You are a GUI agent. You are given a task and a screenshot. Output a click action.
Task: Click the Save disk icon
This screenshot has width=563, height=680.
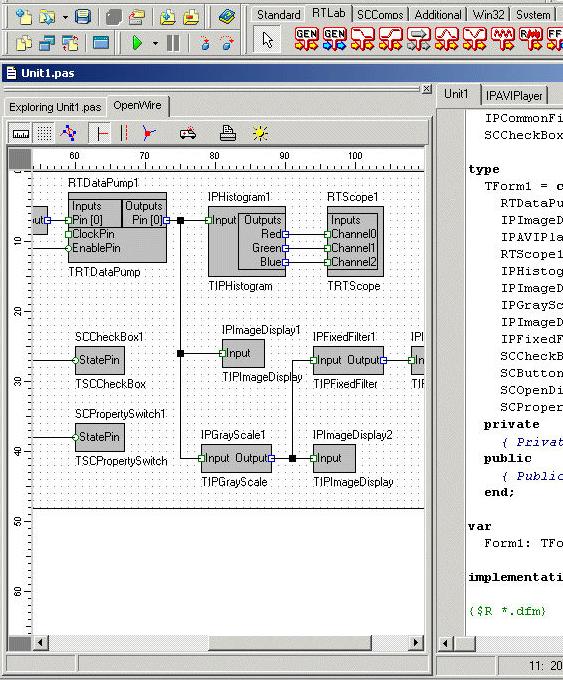[83, 17]
